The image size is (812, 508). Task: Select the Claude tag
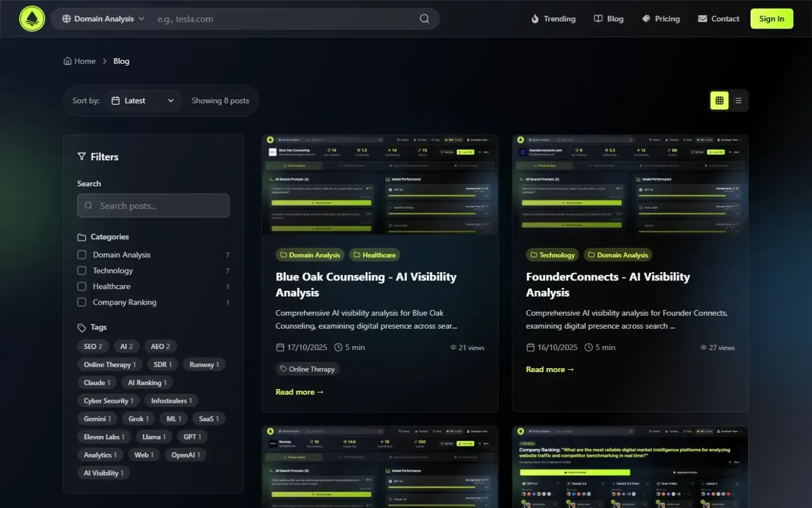pos(97,383)
